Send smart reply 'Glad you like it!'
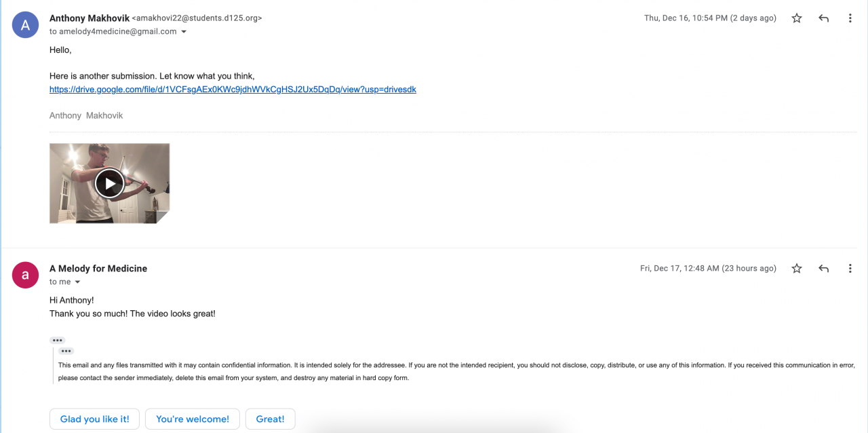The width and height of the screenshot is (868, 433). [x=94, y=419]
